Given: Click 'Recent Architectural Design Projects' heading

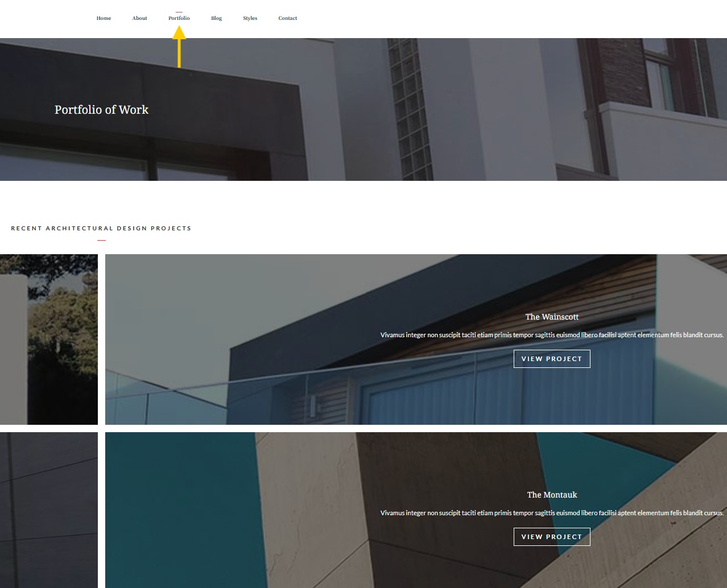Looking at the screenshot, I should pos(101,229).
